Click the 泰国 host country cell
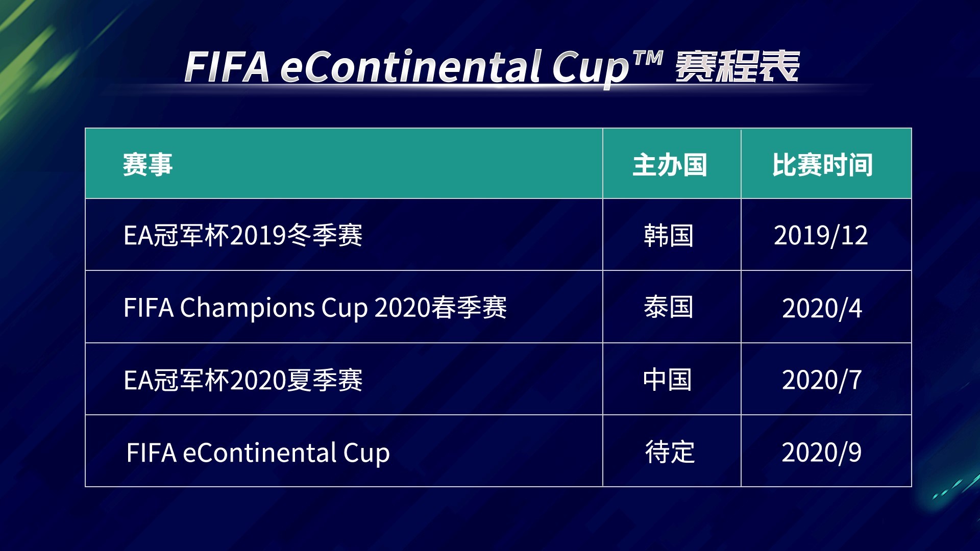Image resolution: width=980 pixels, height=551 pixels. tap(669, 308)
